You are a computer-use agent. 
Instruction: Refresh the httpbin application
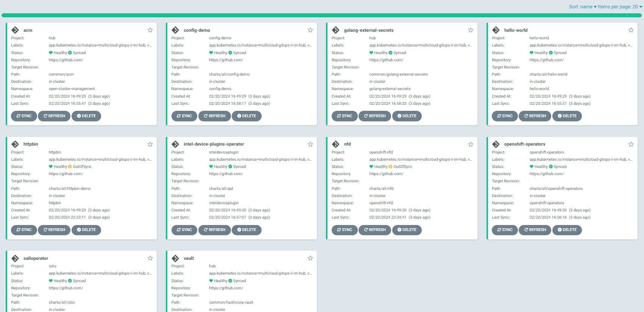pos(54,230)
